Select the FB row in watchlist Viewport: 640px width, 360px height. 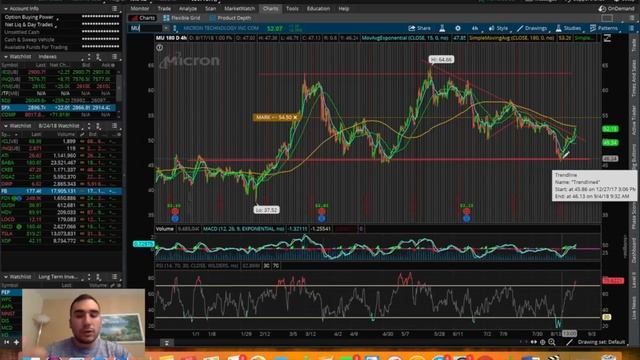[x=60, y=191]
